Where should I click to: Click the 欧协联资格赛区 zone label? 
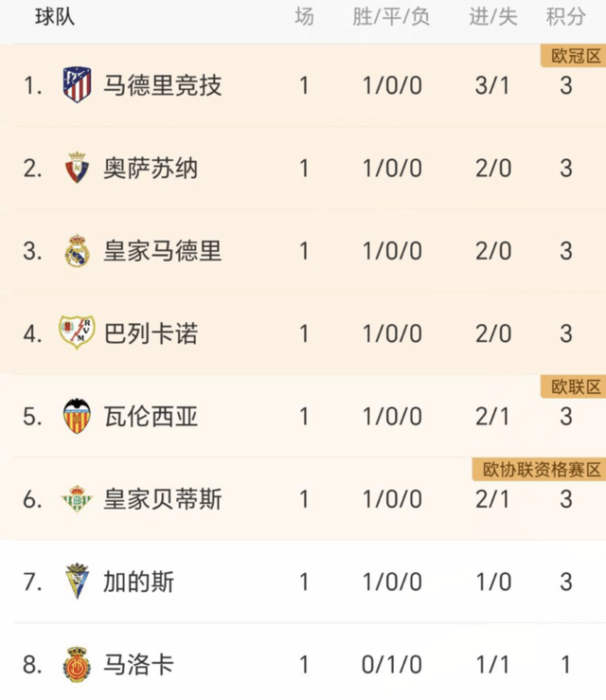539,470
